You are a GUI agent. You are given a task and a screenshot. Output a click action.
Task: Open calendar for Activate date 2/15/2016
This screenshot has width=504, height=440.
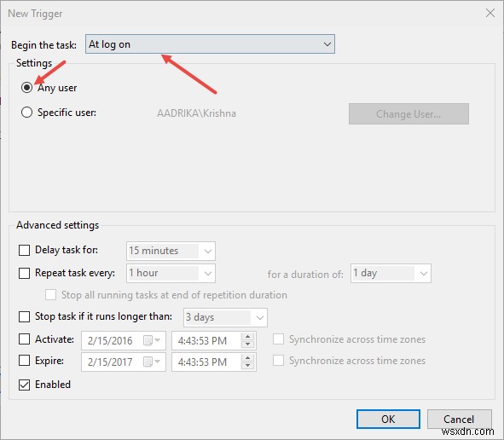152,340
